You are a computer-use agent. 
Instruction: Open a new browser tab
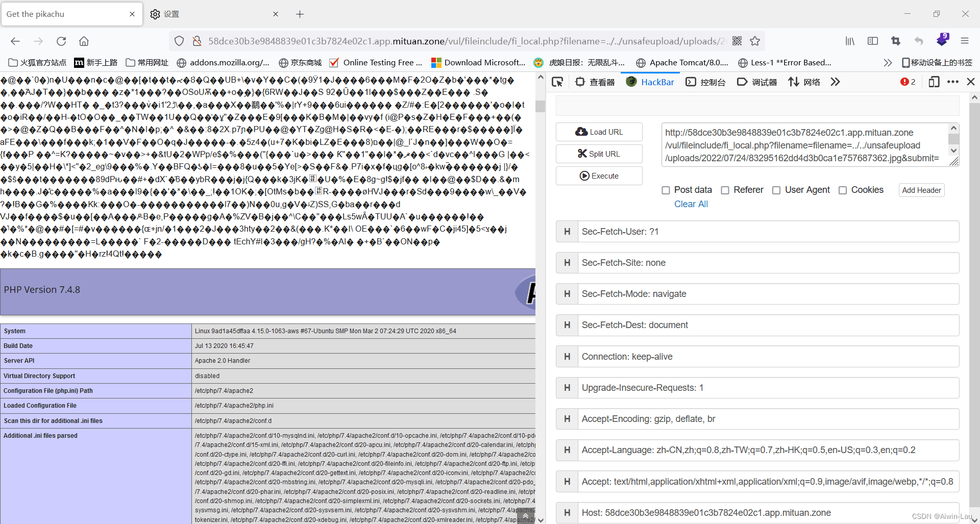click(300, 14)
